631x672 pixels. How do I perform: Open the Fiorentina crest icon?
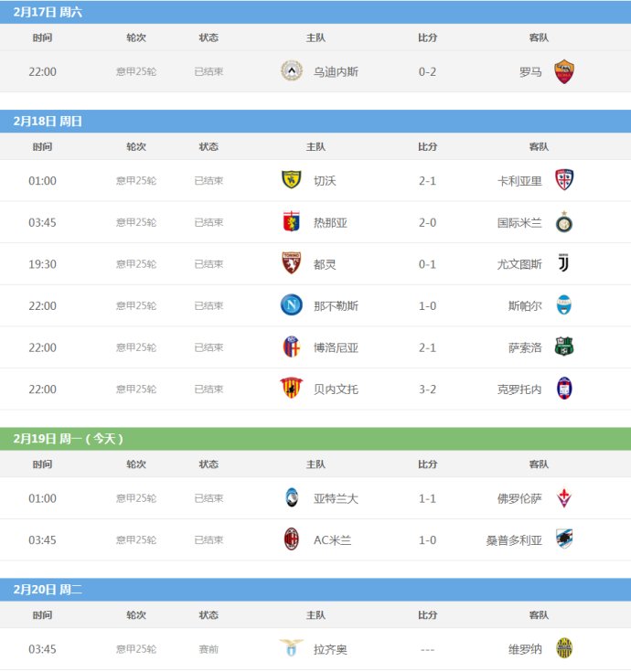[563, 497]
